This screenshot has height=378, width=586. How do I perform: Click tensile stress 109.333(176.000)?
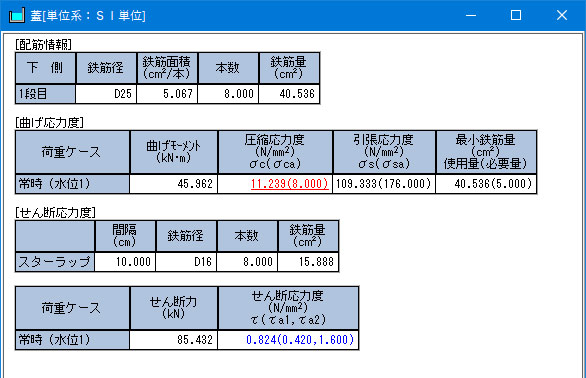(384, 184)
